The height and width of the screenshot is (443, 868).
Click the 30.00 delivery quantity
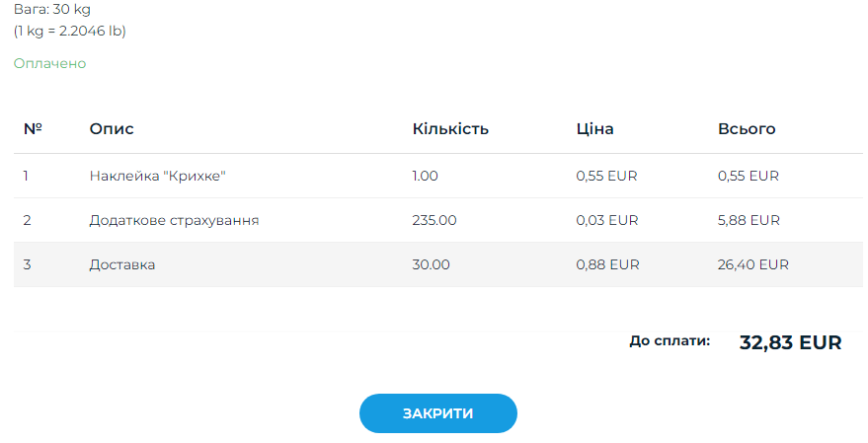pyautogui.click(x=431, y=264)
